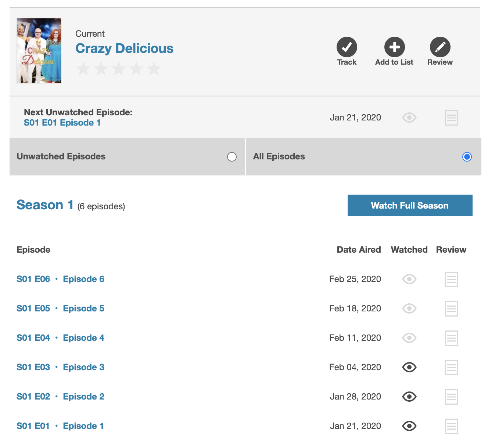The image size is (488, 448).
Task: Open S01 E04 Episode 4 link
Action: tap(60, 338)
